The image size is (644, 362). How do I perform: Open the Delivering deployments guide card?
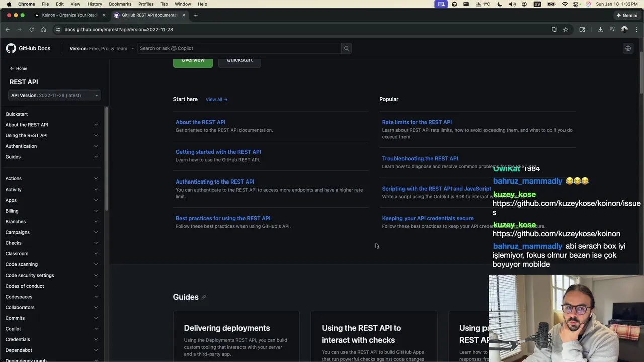pyautogui.click(x=236, y=337)
